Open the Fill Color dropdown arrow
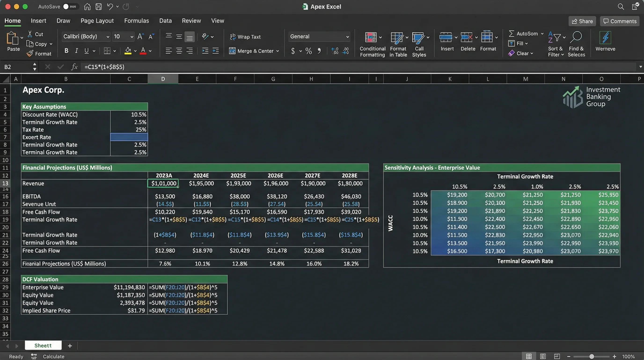Image resolution: width=644 pixels, height=360 pixels. point(135,51)
